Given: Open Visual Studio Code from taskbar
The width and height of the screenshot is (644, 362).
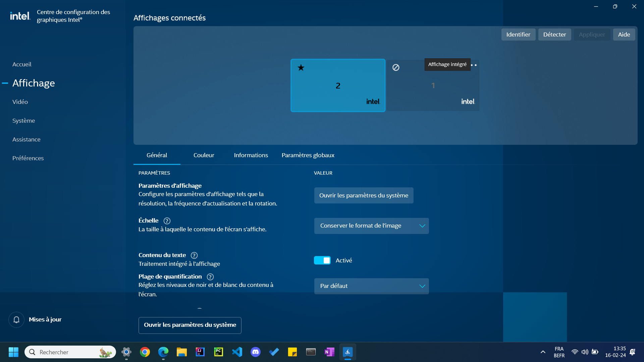Looking at the screenshot, I should click(x=237, y=352).
